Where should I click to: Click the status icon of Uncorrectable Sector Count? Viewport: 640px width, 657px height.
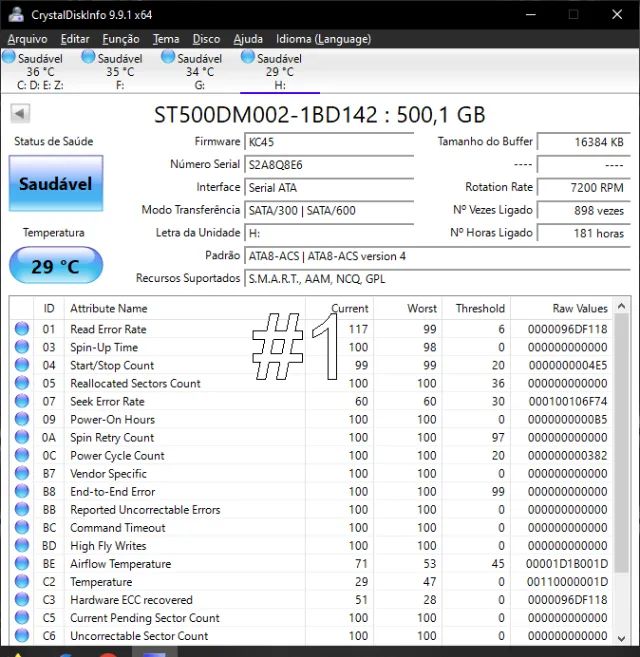(22, 635)
